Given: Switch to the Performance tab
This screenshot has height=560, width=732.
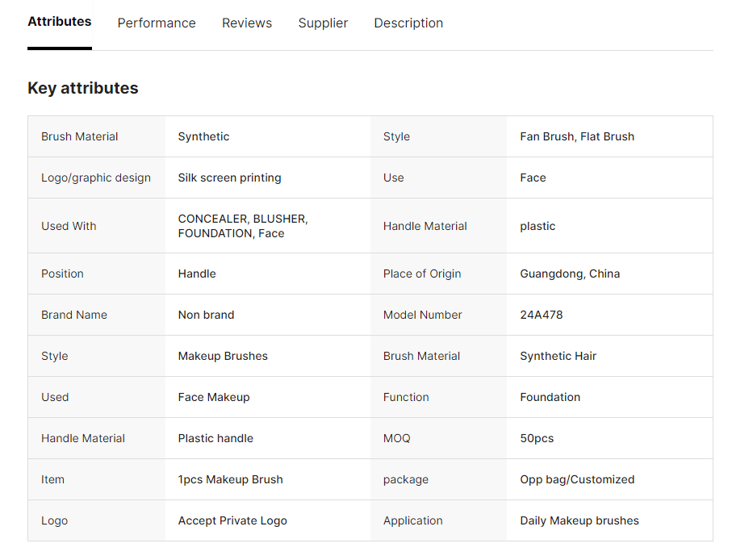Looking at the screenshot, I should pyautogui.click(x=157, y=23).
